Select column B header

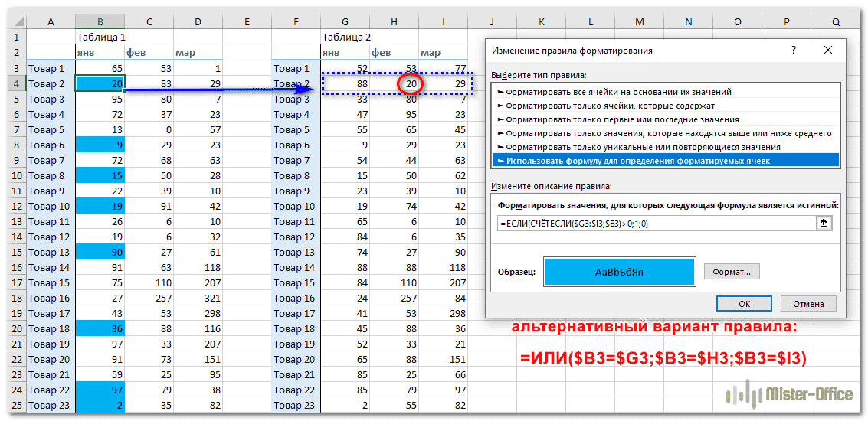[100, 22]
